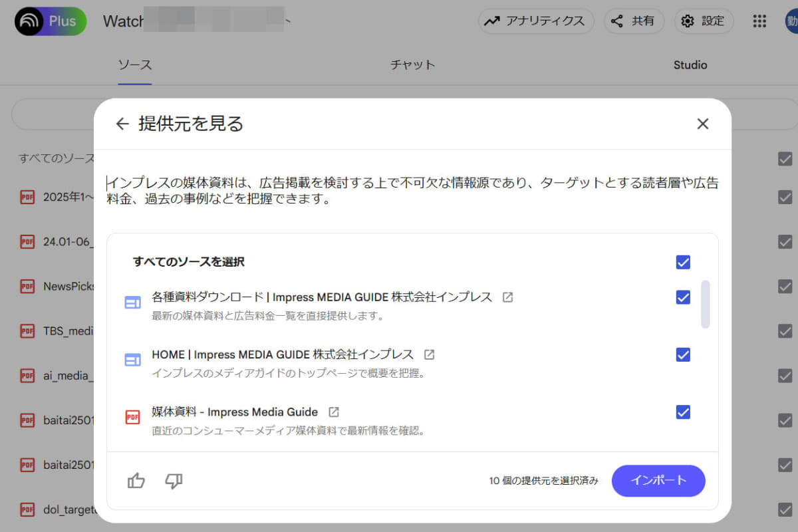Open 媒体資料 - Impress Media Guide title
The height and width of the screenshot is (532, 798).
tap(235, 412)
